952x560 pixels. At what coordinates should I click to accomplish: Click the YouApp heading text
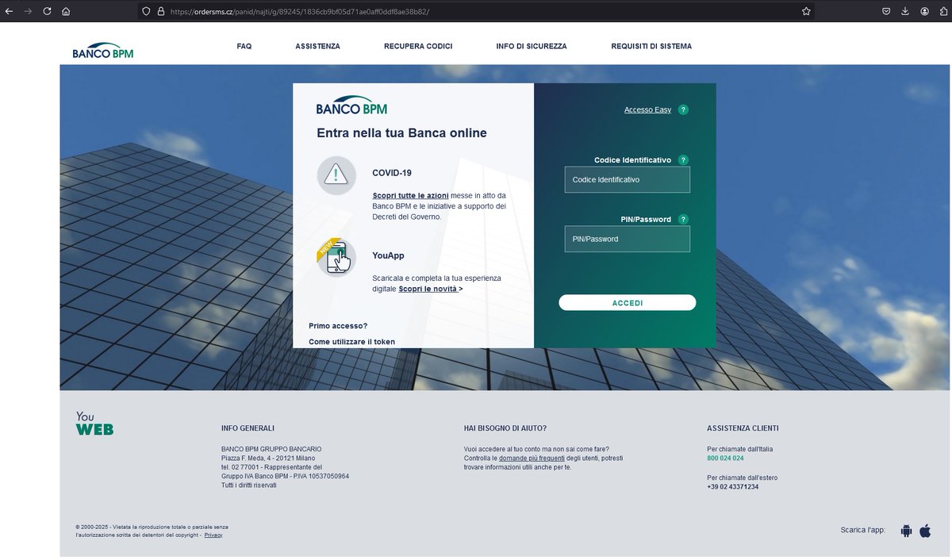[x=388, y=255]
